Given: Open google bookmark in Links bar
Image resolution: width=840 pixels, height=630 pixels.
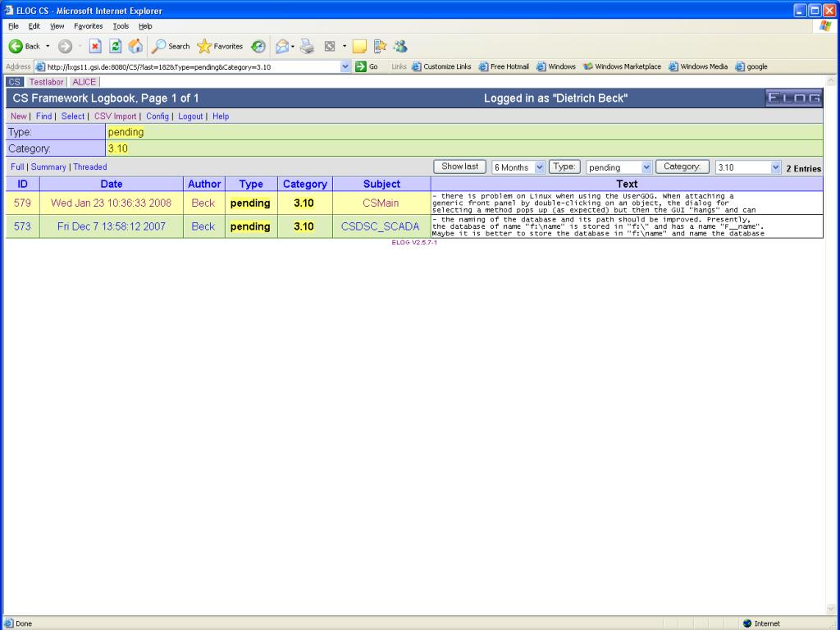Looking at the screenshot, I should tap(751, 66).
